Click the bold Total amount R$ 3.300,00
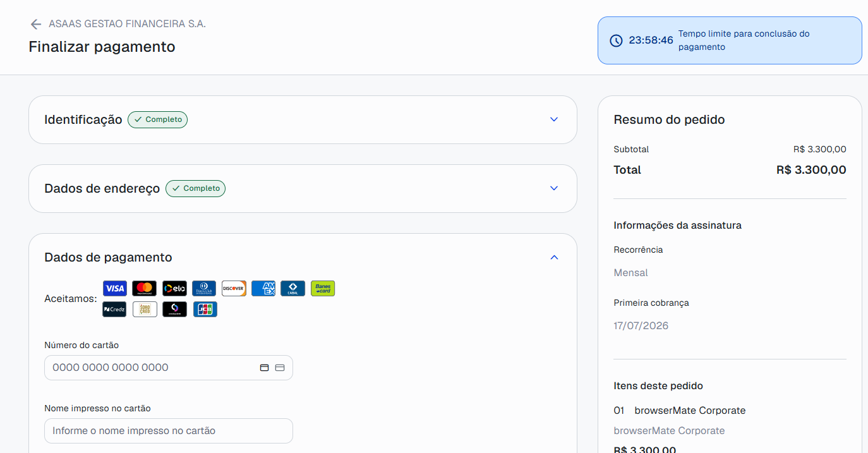 coord(811,170)
